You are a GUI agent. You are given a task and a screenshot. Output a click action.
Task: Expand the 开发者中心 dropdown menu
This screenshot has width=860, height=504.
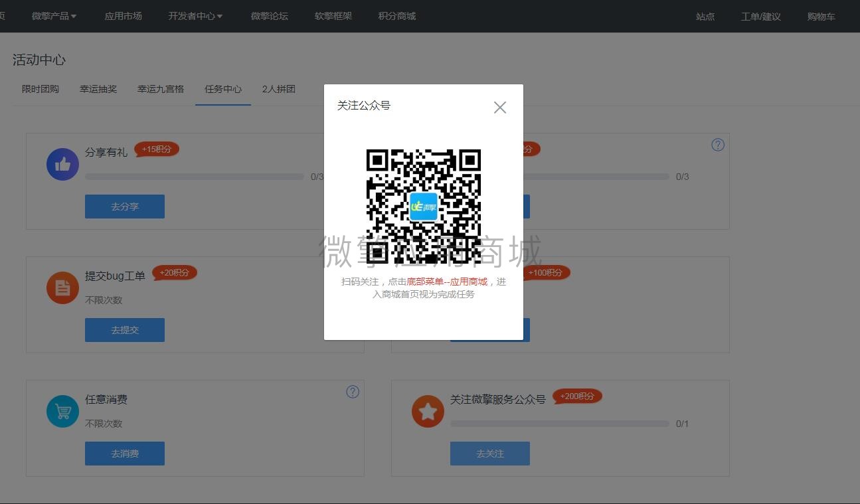195,16
